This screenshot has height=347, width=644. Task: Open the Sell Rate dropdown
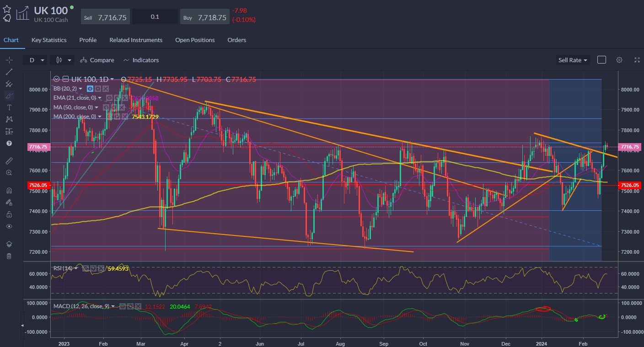(573, 60)
